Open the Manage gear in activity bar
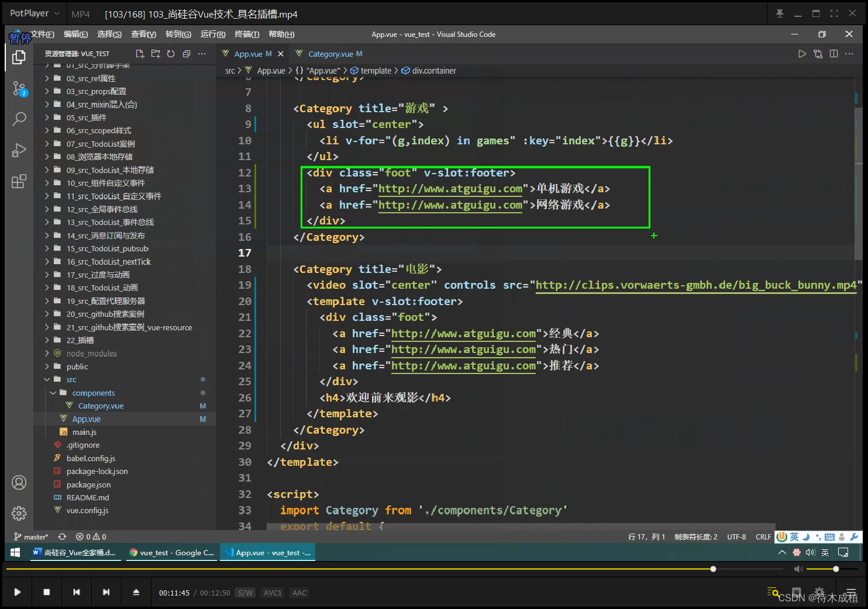868x609 pixels. click(x=19, y=513)
